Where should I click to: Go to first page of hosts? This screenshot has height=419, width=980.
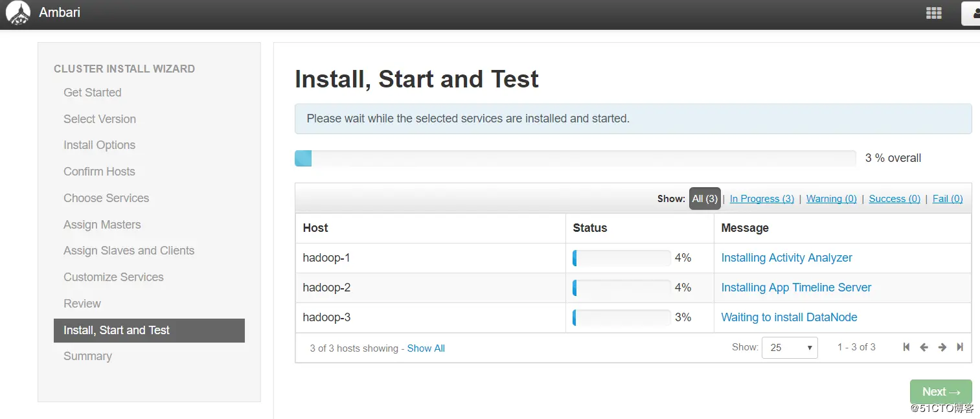[x=906, y=347]
